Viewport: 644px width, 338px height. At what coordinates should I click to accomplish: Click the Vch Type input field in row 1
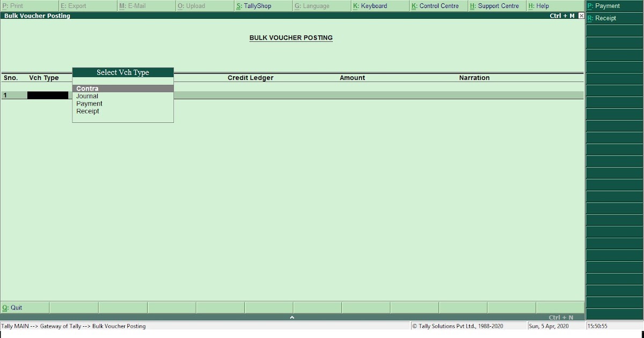[x=47, y=95]
